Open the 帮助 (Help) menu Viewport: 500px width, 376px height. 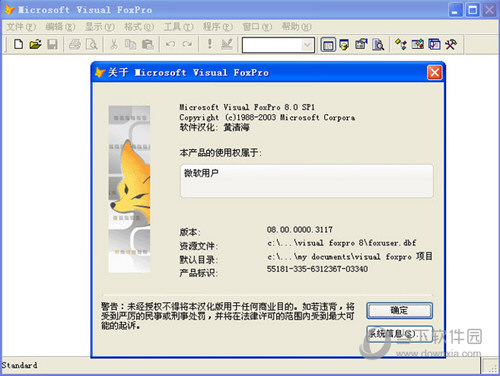(297, 27)
